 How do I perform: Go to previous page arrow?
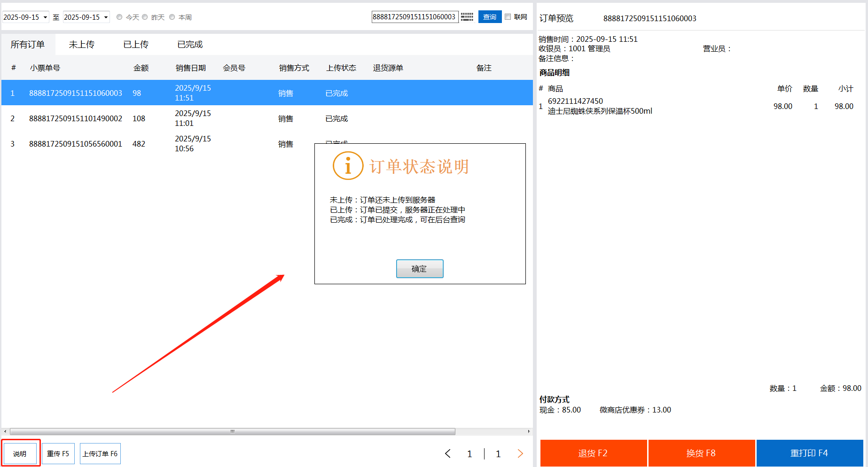click(x=447, y=453)
